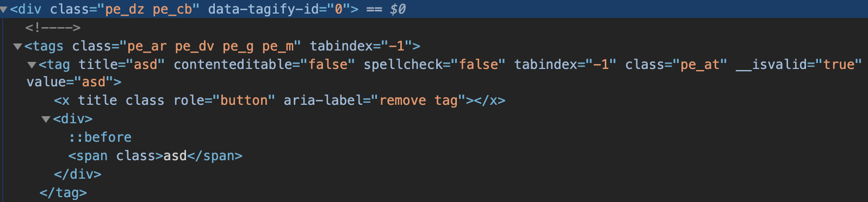This screenshot has width=868, height=202.
Task: Collapse the tags element triangle
Action: 17,47
